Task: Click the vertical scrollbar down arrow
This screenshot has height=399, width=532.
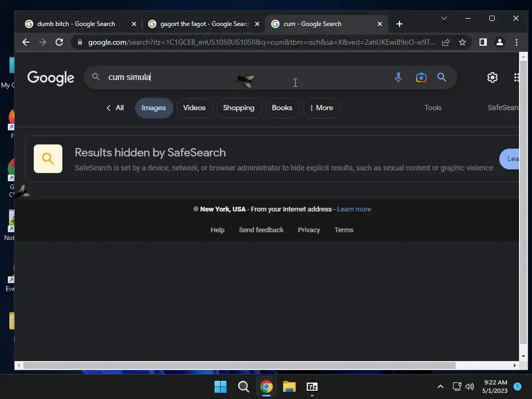Action: point(523,356)
